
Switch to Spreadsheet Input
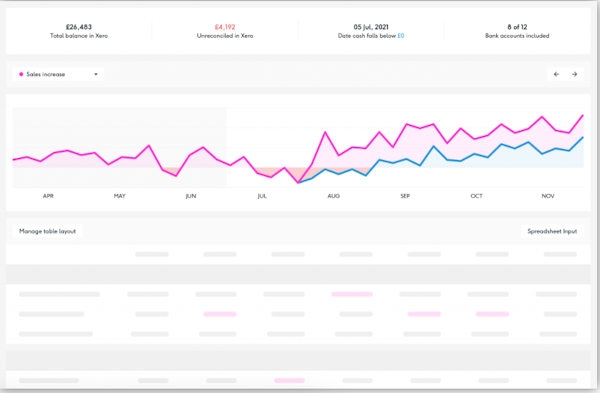coord(552,231)
